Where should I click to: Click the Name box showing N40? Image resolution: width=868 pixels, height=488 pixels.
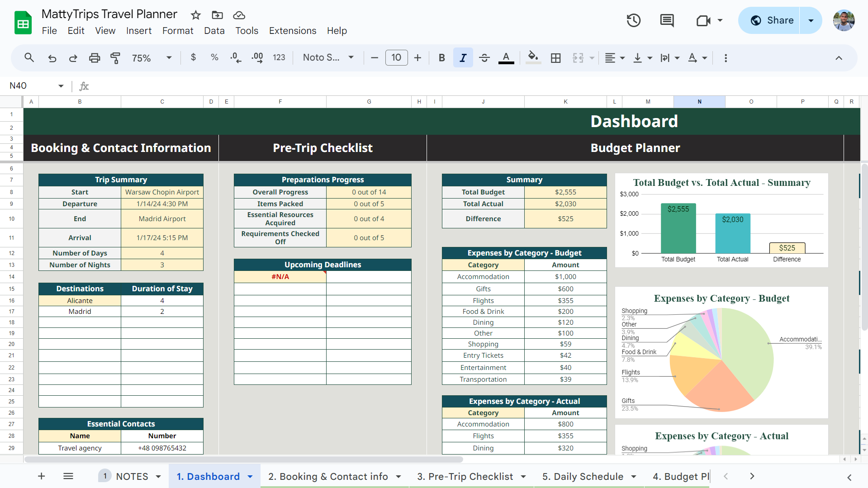pos(36,86)
